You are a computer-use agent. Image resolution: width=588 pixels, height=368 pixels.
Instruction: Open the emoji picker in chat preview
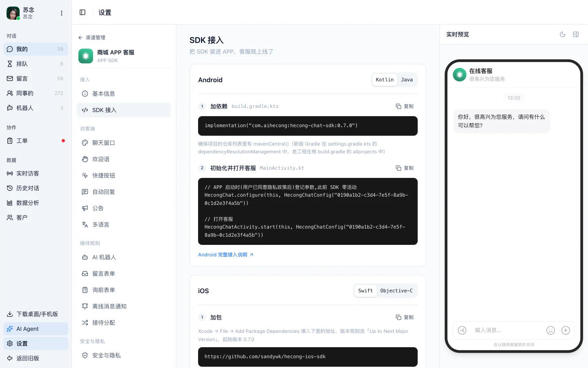551,330
